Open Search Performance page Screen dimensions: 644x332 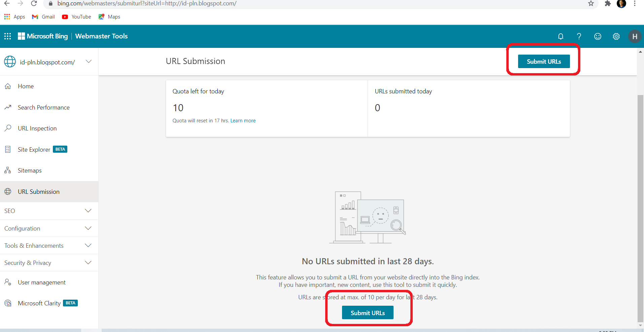point(49,107)
